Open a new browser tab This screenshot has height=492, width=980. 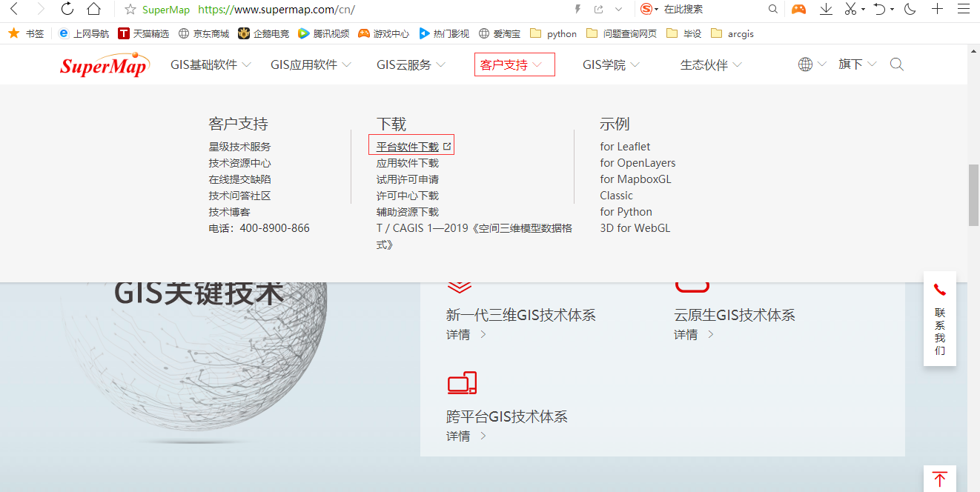(x=936, y=10)
